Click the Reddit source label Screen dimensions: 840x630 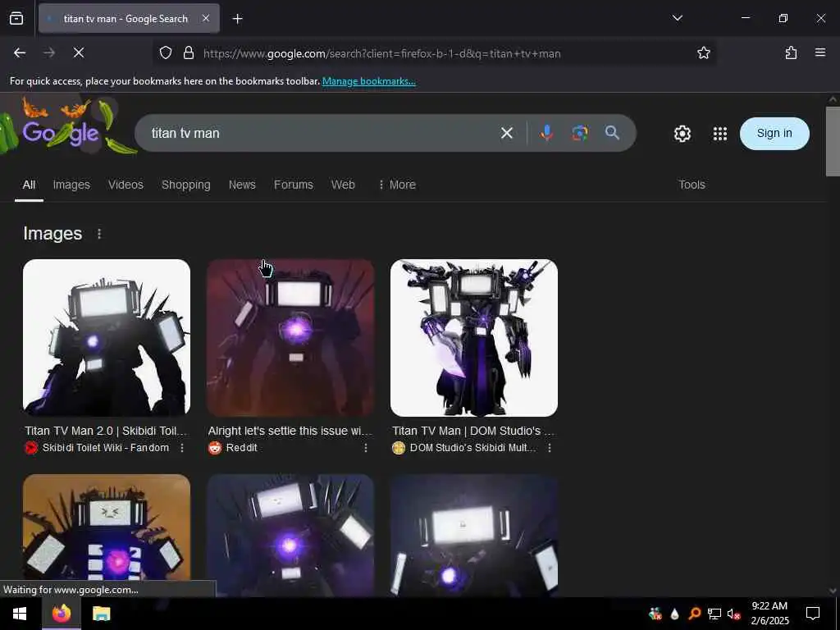coord(242,448)
